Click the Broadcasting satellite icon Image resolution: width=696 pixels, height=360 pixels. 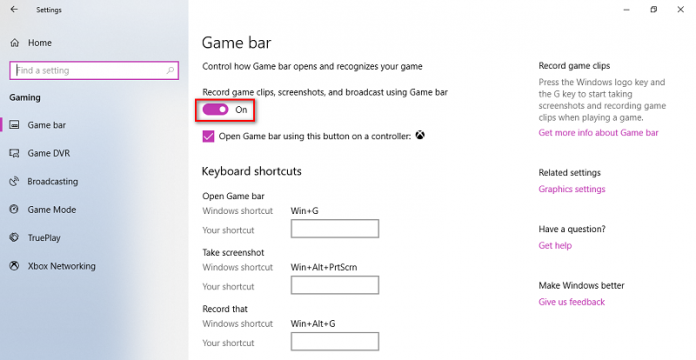14,181
